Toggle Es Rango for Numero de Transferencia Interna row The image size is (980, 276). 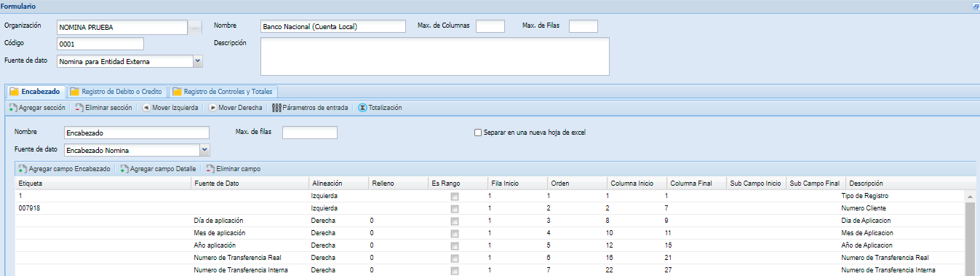(x=454, y=270)
